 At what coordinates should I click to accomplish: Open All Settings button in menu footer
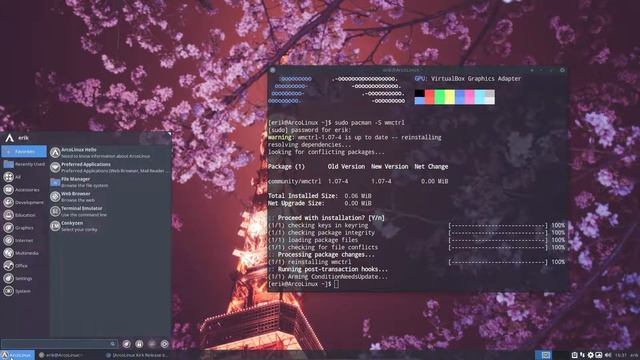[127, 344]
